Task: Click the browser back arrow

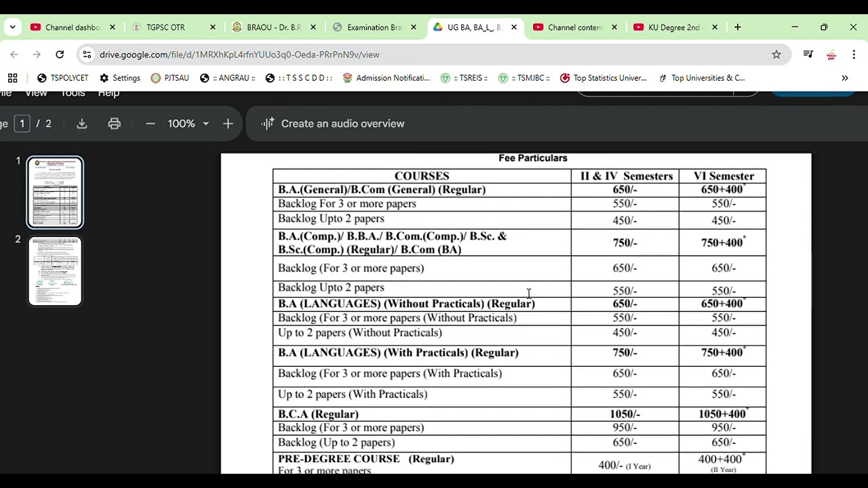Action: [x=14, y=54]
